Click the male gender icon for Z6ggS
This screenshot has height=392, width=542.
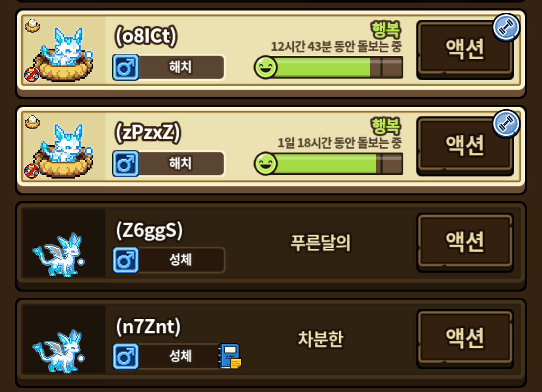coord(126,260)
